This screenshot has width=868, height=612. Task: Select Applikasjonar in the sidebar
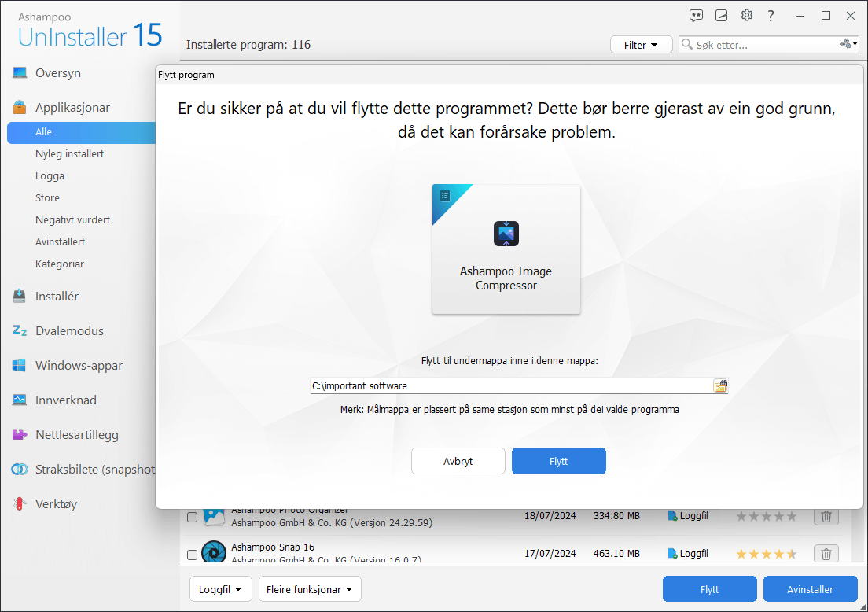(72, 108)
